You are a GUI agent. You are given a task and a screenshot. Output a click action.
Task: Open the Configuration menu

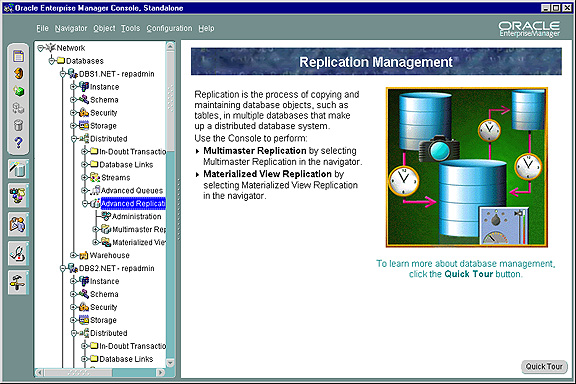(169, 28)
